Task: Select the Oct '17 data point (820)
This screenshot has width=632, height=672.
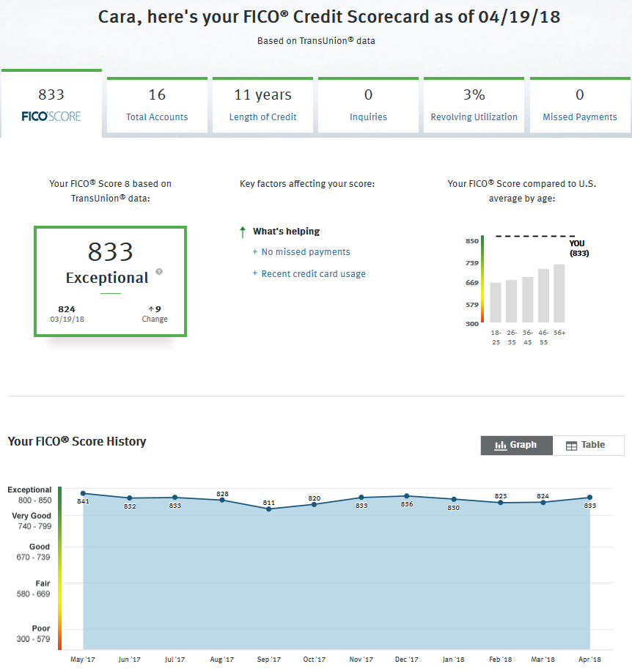Action: pos(315,504)
